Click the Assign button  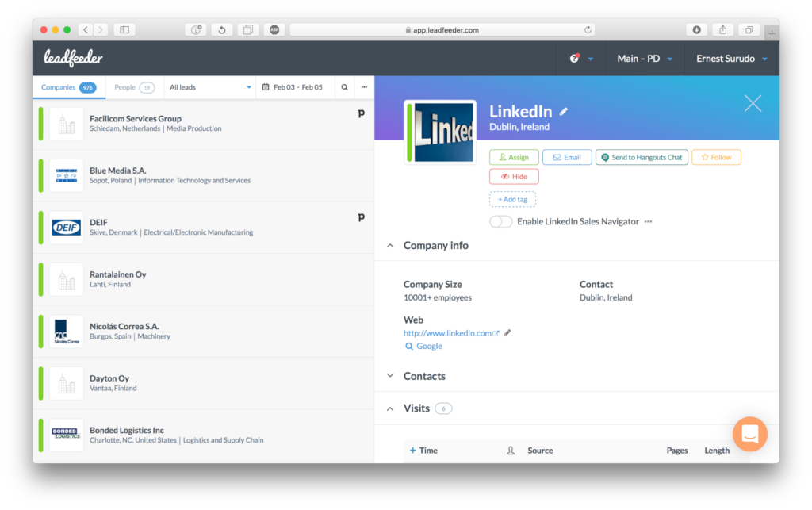[x=514, y=157]
